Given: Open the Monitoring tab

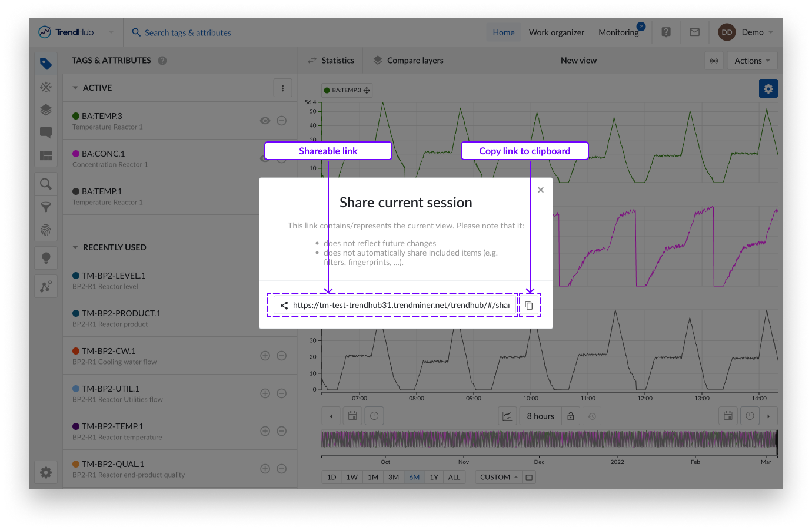Looking at the screenshot, I should point(618,32).
